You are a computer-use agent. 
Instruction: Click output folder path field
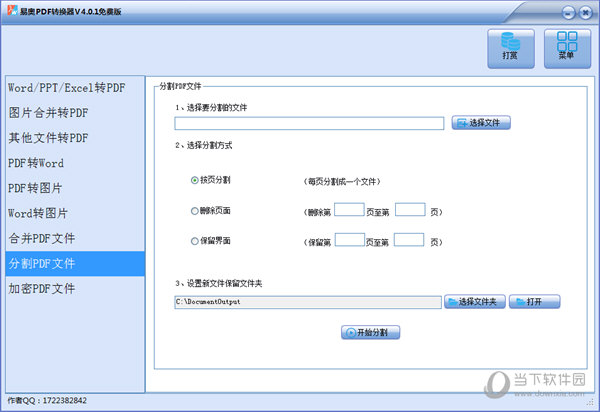[x=308, y=302]
